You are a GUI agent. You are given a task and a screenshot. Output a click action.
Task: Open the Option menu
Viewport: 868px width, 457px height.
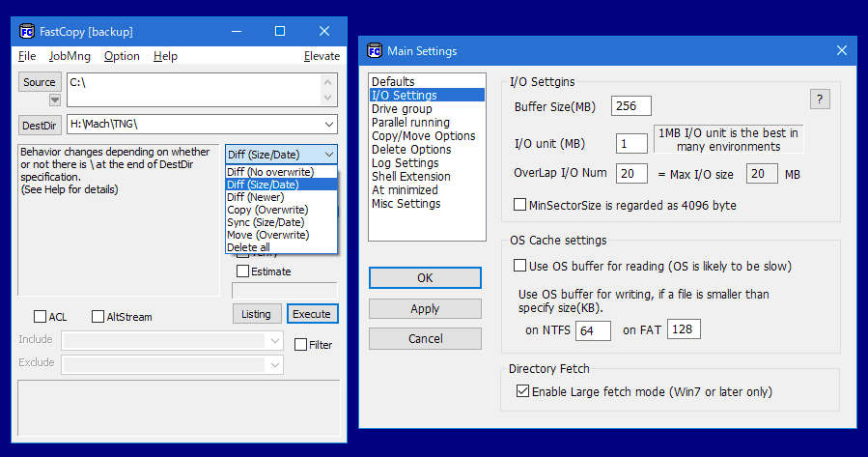pyautogui.click(x=122, y=56)
